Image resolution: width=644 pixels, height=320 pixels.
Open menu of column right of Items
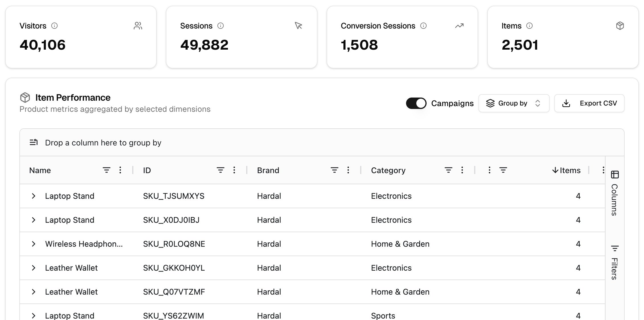coord(603,170)
